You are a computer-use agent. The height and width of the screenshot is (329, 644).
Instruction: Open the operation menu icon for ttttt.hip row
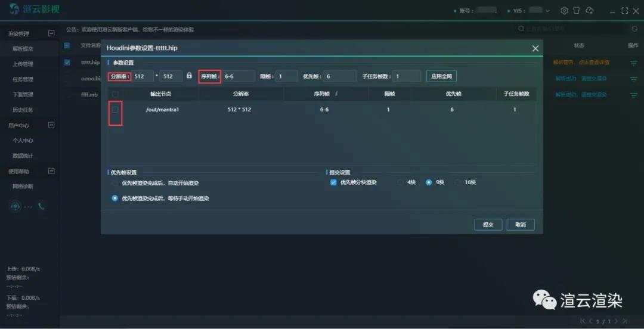(633, 63)
